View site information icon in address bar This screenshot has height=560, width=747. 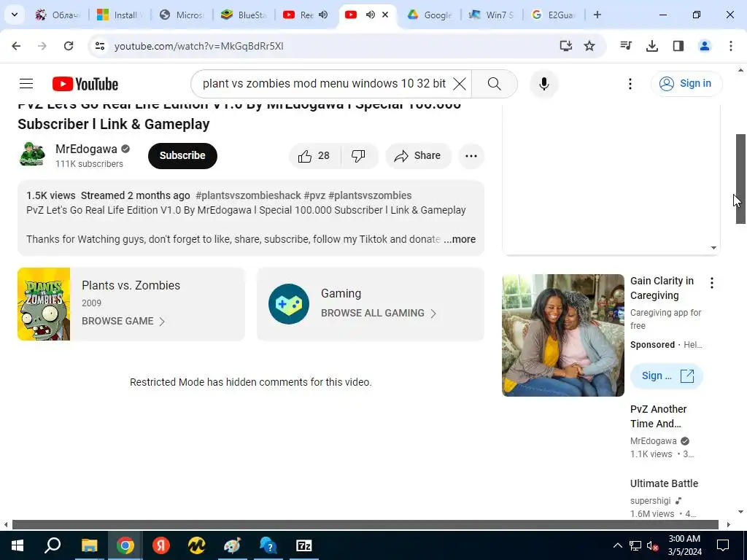99,46
